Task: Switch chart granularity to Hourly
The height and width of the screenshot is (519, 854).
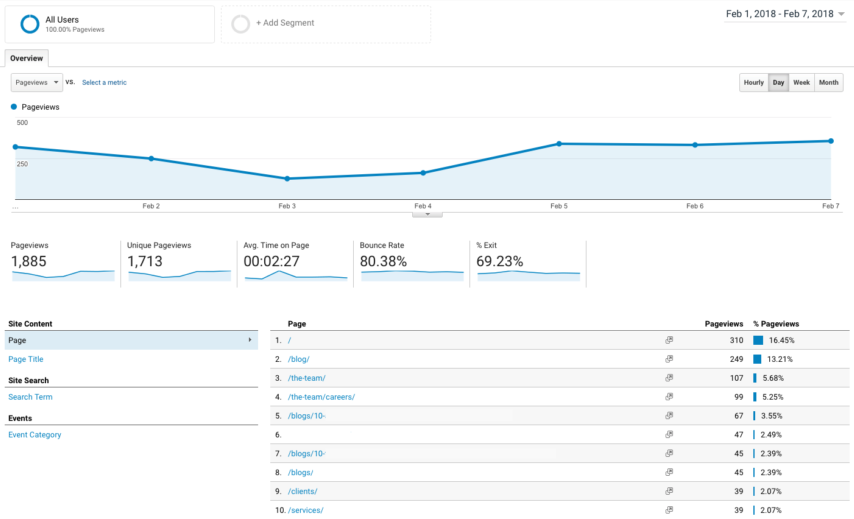Action: click(x=753, y=83)
